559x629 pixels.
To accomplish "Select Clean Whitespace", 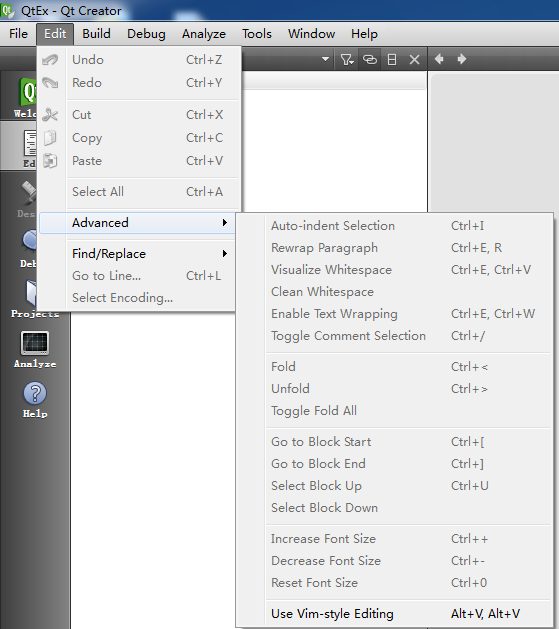I will 395,292.
